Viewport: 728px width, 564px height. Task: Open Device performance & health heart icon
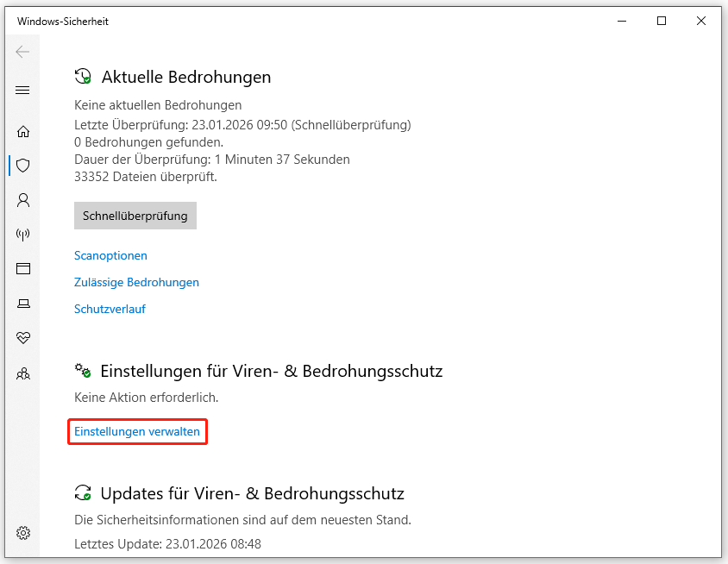tap(22, 338)
